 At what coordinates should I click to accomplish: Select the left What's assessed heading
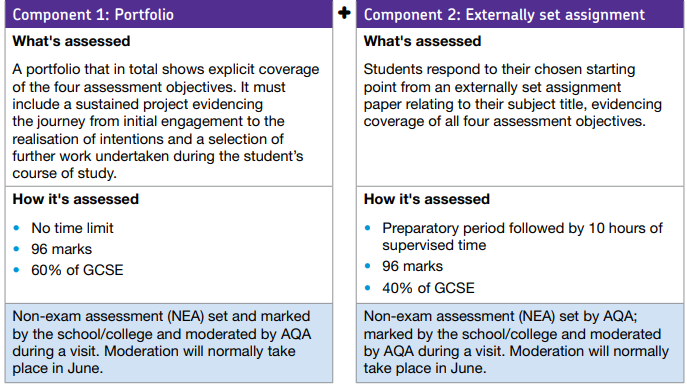pyautogui.click(x=71, y=41)
